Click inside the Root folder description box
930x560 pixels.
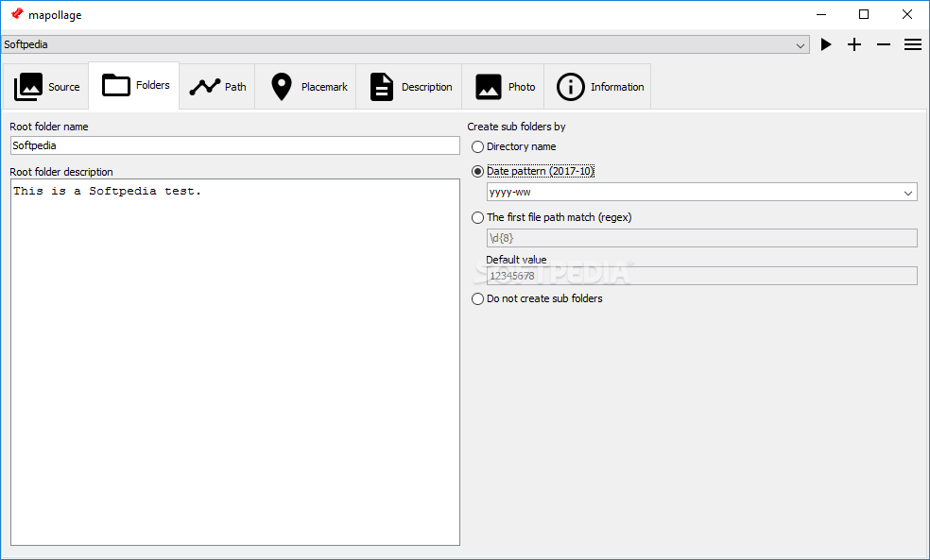click(x=235, y=362)
